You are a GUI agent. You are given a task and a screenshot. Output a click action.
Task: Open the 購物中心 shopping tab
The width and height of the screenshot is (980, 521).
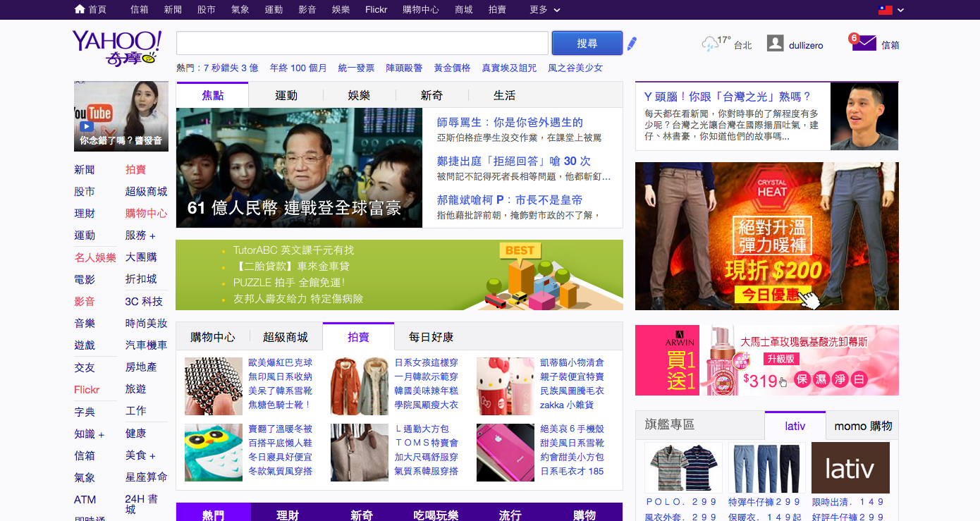pyautogui.click(x=213, y=337)
